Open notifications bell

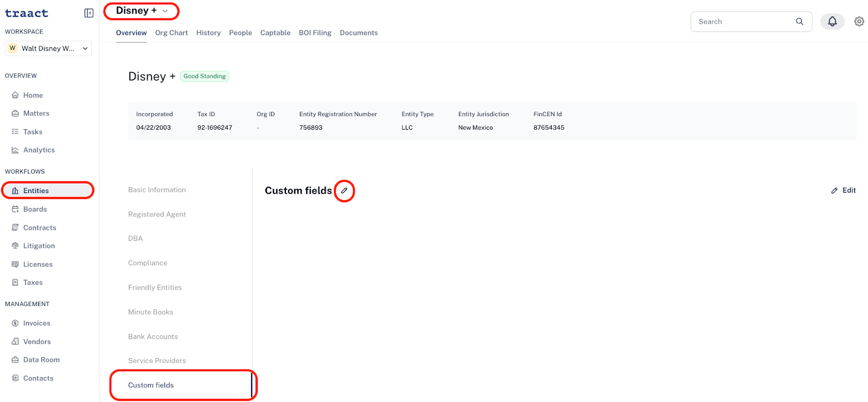click(832, 21)
